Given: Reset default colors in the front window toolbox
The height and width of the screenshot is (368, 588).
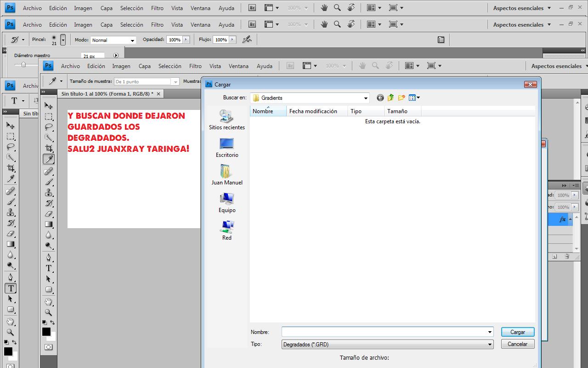Looking at the screenshot, I should pos(45,322).
